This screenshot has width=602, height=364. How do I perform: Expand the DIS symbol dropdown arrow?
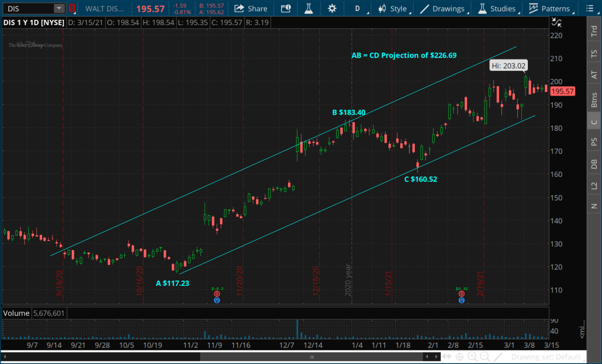coord(59,9)
